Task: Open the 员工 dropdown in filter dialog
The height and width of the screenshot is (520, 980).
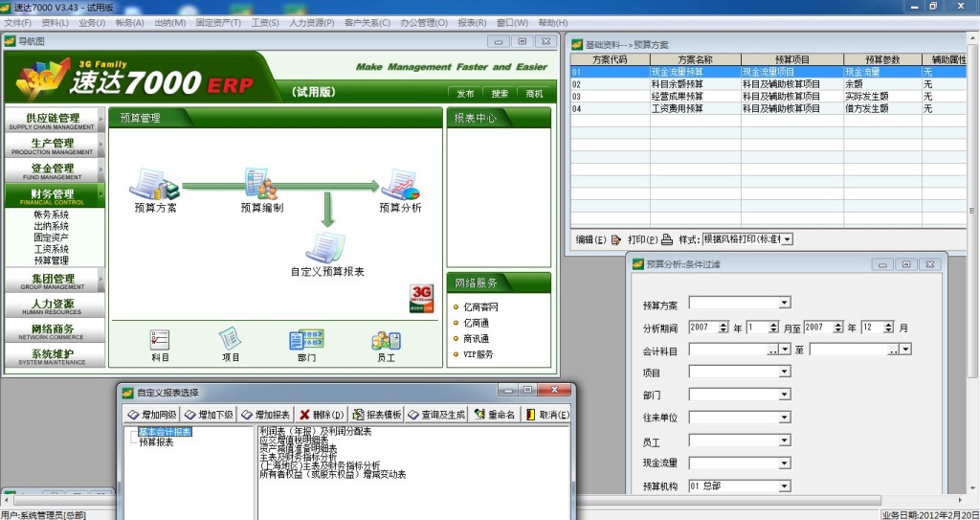Action: coord(785,441)
